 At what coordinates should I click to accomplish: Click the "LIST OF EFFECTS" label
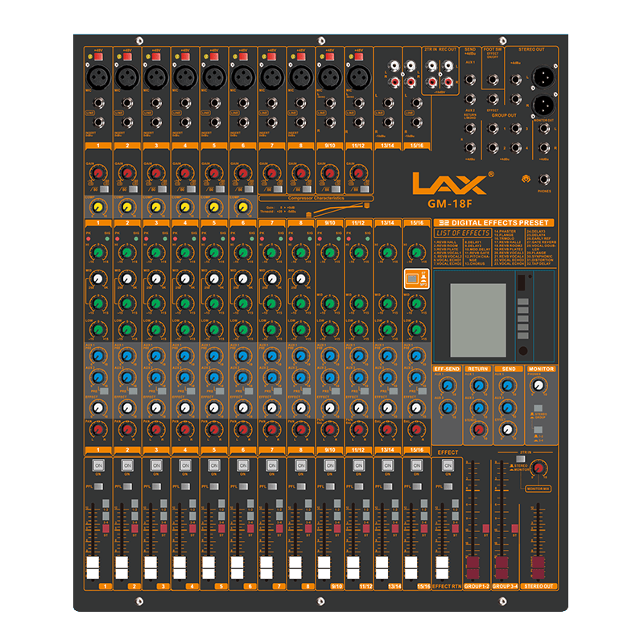click(463, 233)
